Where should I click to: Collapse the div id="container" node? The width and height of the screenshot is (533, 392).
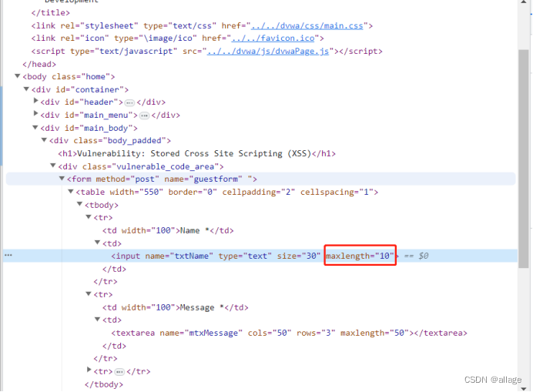pos(26,89)
